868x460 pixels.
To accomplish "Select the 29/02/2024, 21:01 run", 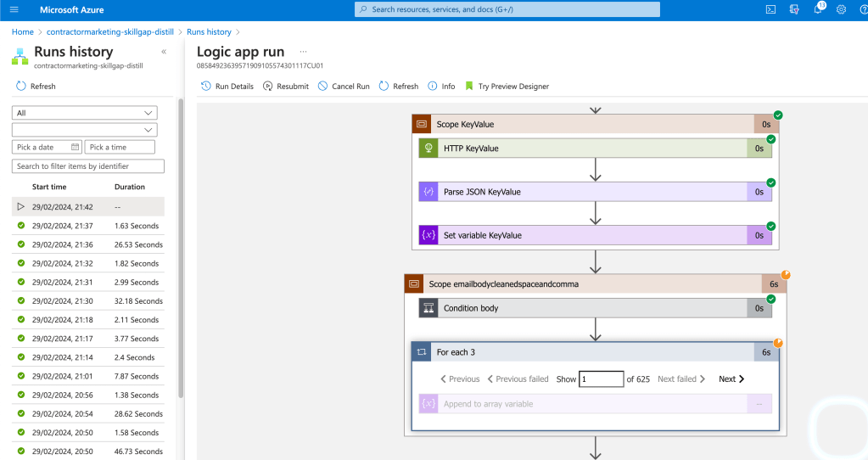I will pyautogui.click(x=88, y=376).
